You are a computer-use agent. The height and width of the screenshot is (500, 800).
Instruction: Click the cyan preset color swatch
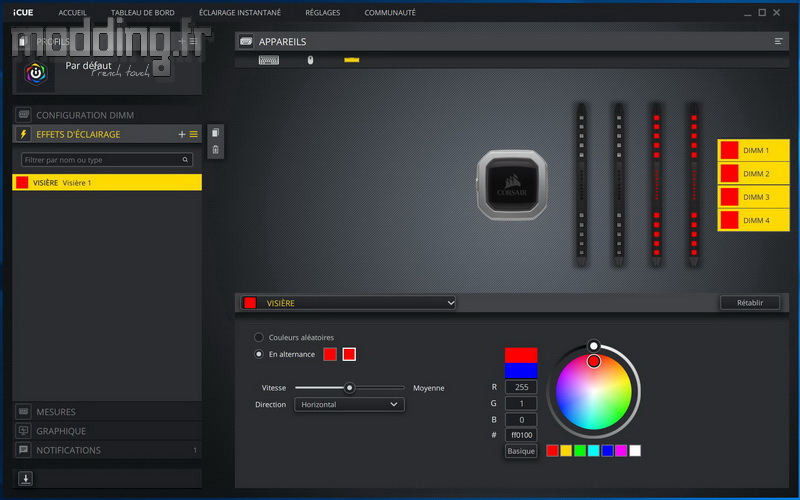(x=593, y=451)
